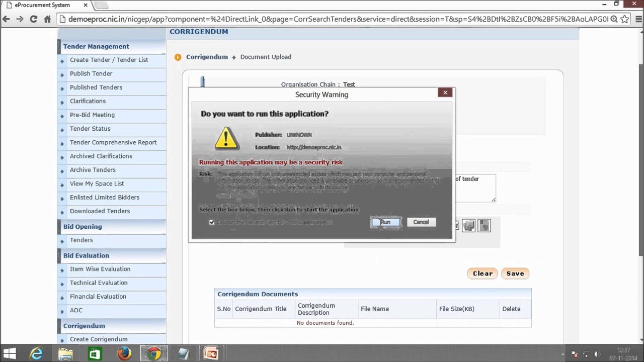644x362 pixels.
Task: Click Corrigendum breadcrumb step
Action: point(207,57)
